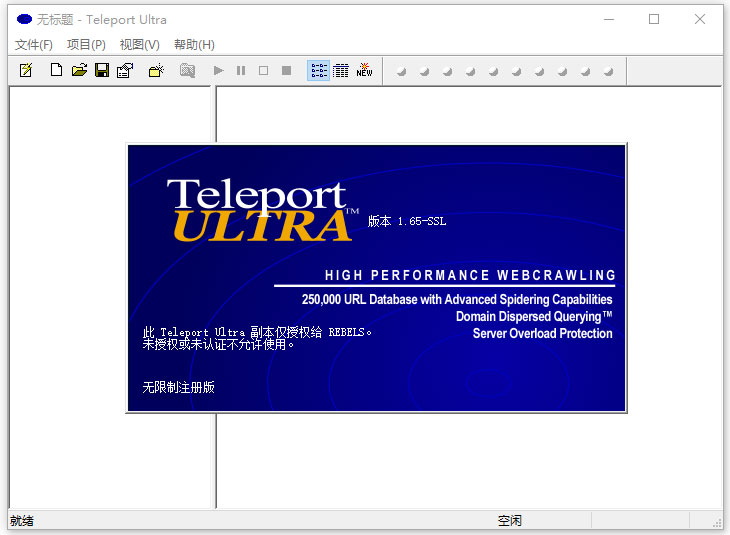Open the 项目(P) menu

click(86, 45)
